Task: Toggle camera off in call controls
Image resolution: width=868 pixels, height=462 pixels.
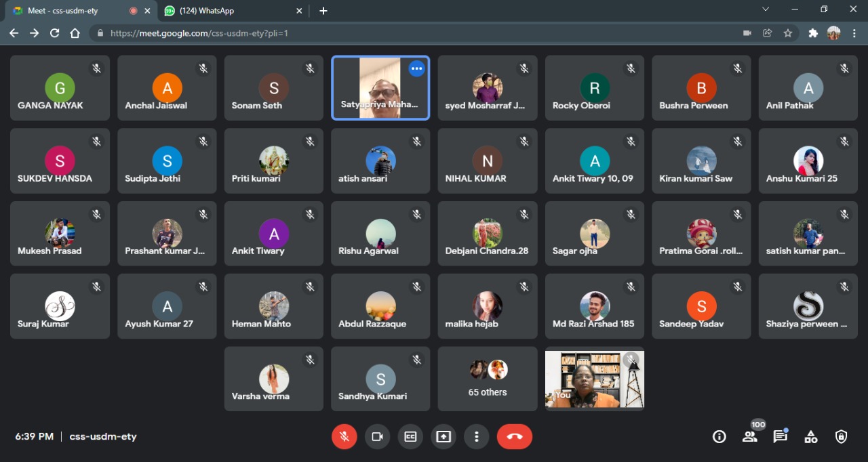Action: coord(377,437)
